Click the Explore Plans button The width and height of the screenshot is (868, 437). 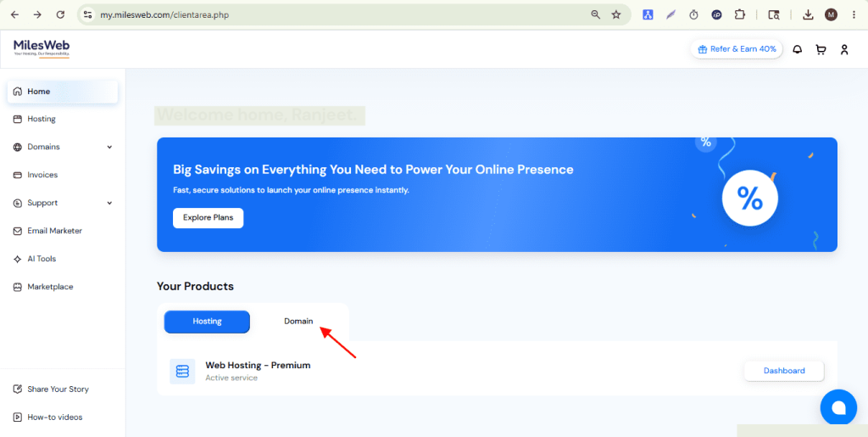(209, 218)
